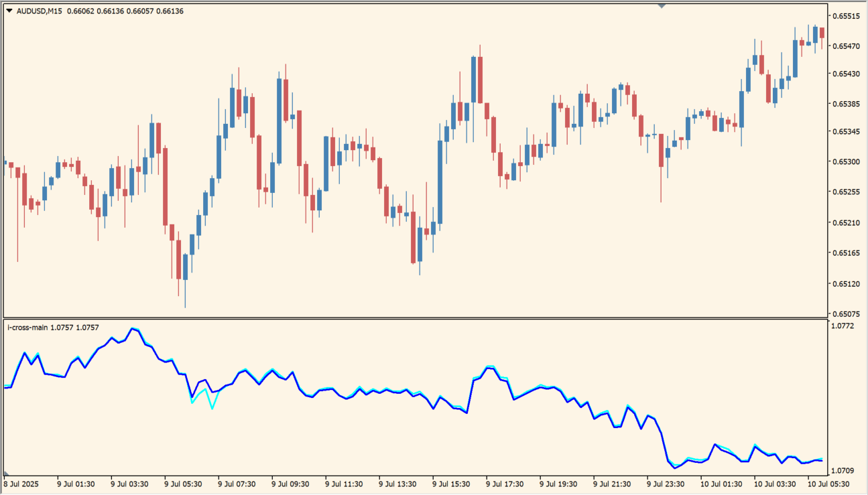Click the 9 Jul 15:30 time label
868x495 pixels.
(x=451, y=484)
